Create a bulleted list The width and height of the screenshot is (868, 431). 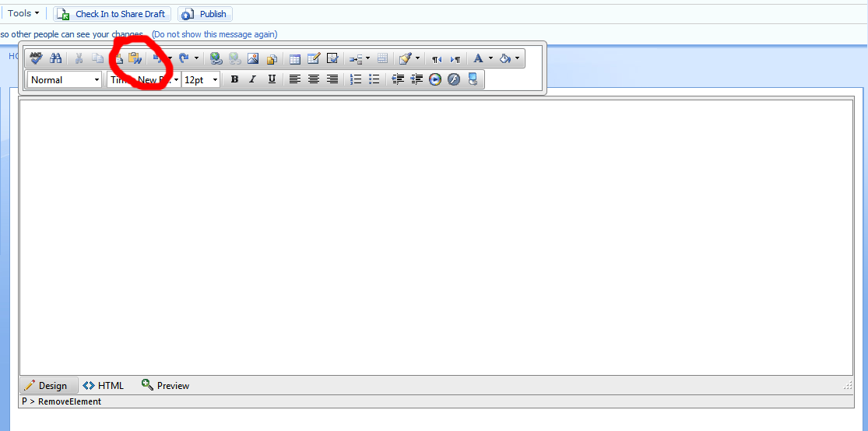(x=374, y=79)
